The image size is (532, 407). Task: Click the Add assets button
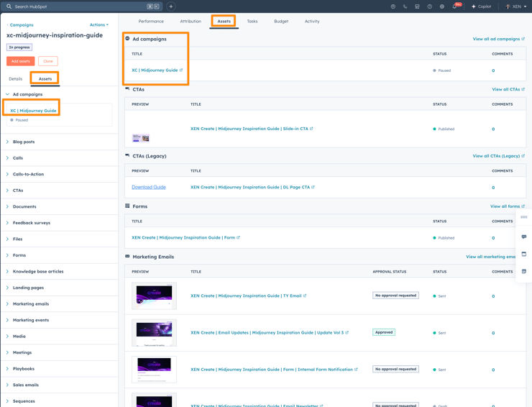pos(21,61)
